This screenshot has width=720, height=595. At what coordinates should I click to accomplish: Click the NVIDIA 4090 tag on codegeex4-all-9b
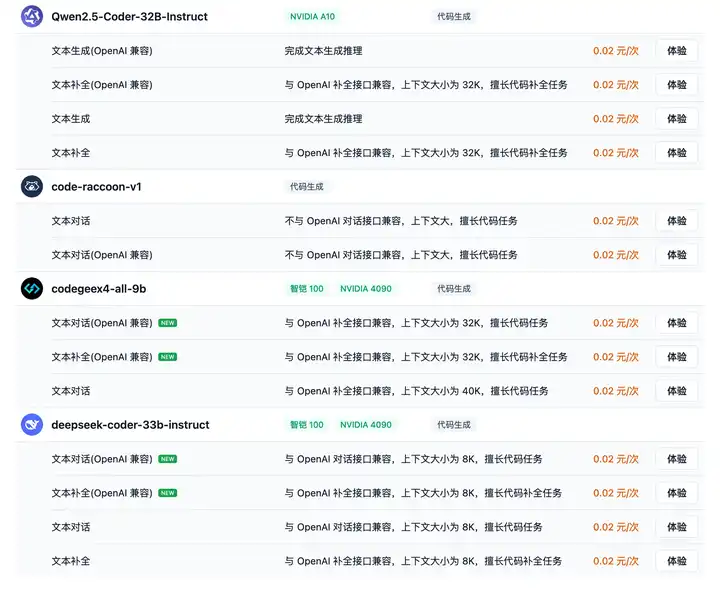click(366, 289)
